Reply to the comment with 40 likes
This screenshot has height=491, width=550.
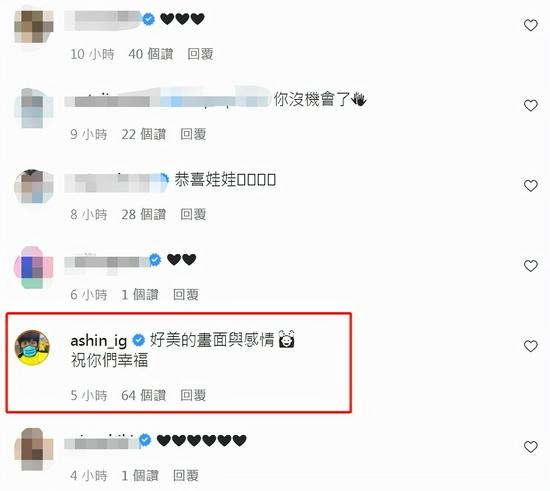pyautogui.click(x=200, y=54)
